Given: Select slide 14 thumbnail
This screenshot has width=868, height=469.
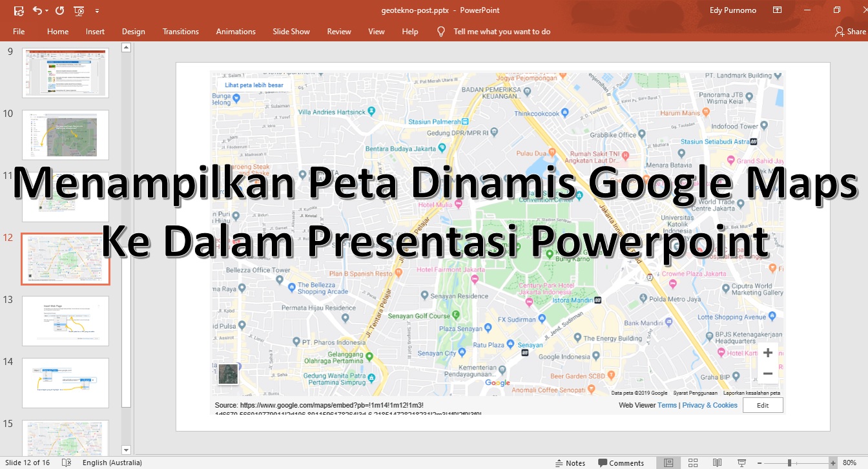Looking at the screenshot, I should pyautogui.click(x=65, y=383).
